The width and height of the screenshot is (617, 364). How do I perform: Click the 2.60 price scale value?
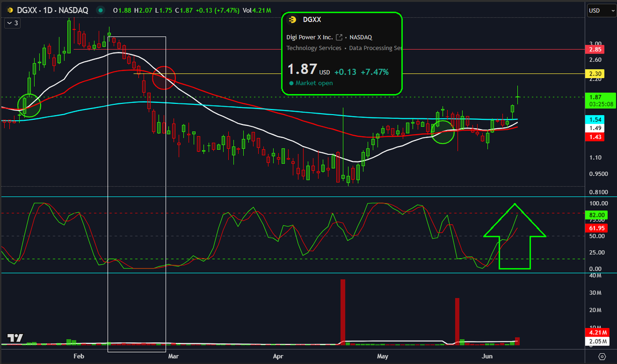[595, 60]
